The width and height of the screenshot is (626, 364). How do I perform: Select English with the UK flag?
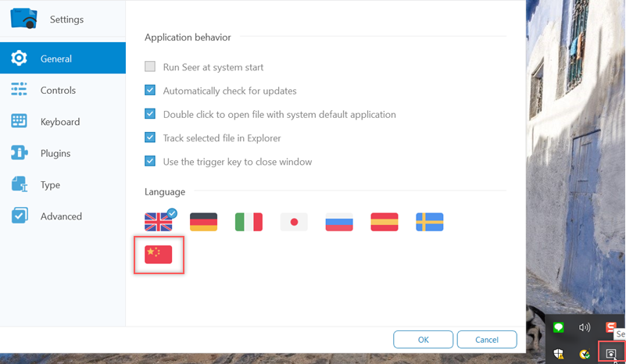click(x=159, y=222)
